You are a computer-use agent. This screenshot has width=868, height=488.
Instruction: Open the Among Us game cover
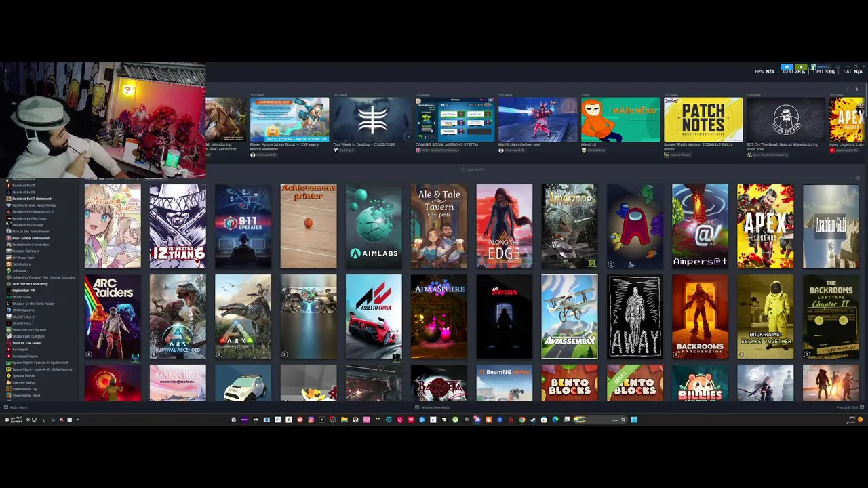pyautogui.click(x=635, y=226)
